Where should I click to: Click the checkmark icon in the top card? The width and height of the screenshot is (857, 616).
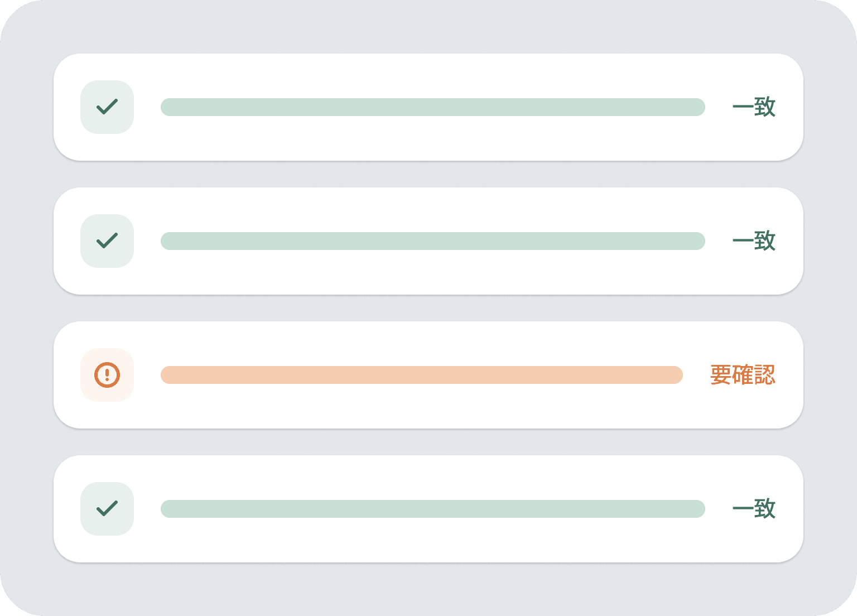(x=107, y=107)
